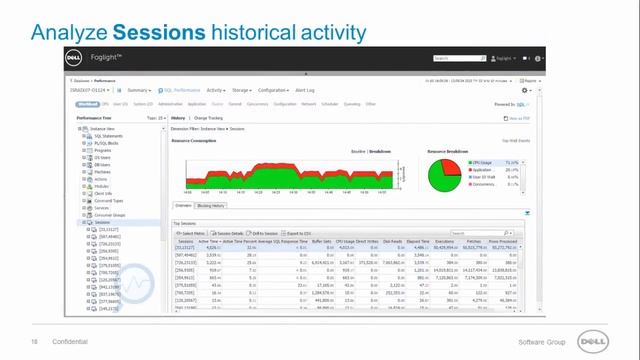640x360 pixels.
Task: Click the View as PDF link
Action: click(x=520, y=118)
